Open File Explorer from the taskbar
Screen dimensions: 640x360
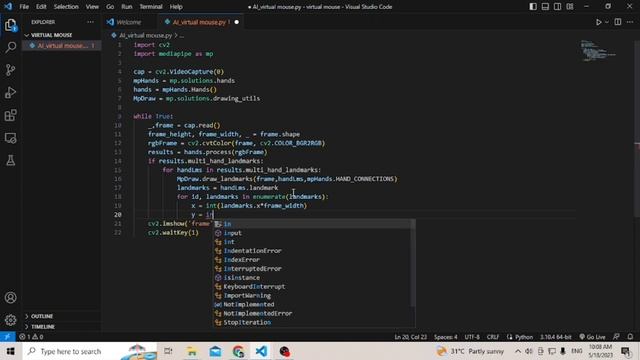pos(191,351)
